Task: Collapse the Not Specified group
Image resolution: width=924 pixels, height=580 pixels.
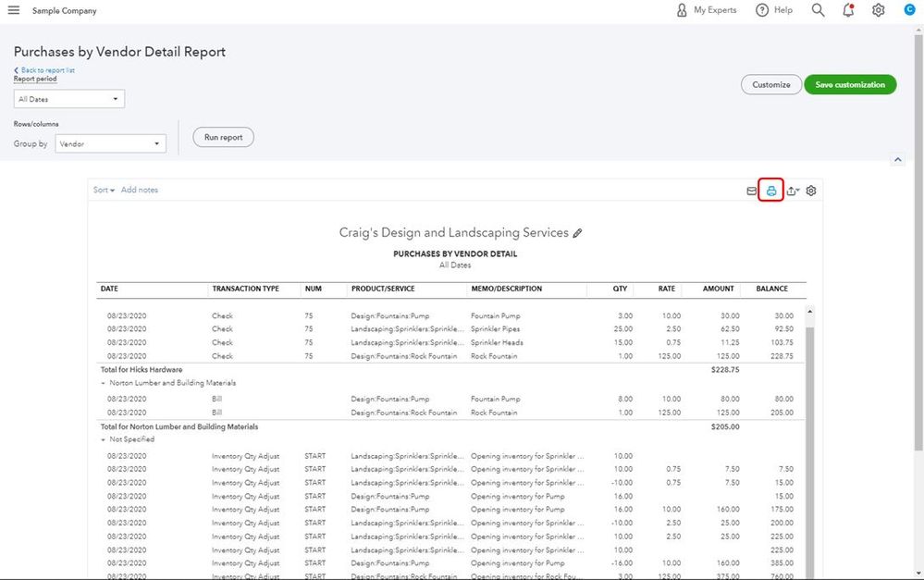Action: [103, 439]
